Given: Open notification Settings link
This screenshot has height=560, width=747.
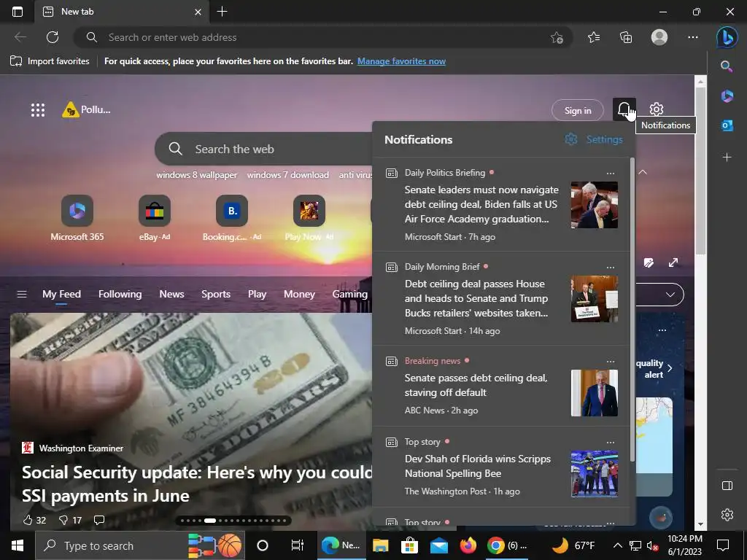Looking at the screenshot, I should click(594, 139).
